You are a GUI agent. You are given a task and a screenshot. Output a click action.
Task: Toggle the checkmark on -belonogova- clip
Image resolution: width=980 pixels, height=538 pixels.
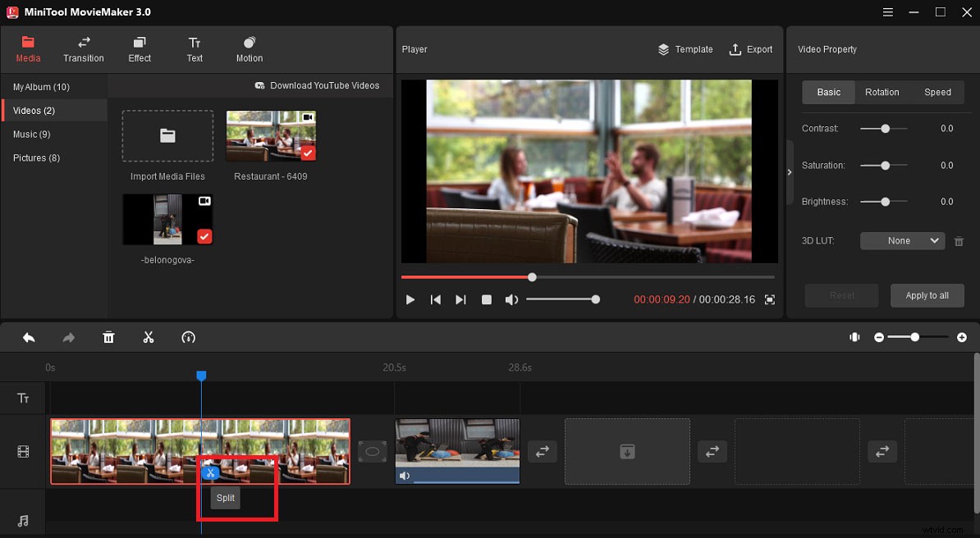(x=204, y=235)
